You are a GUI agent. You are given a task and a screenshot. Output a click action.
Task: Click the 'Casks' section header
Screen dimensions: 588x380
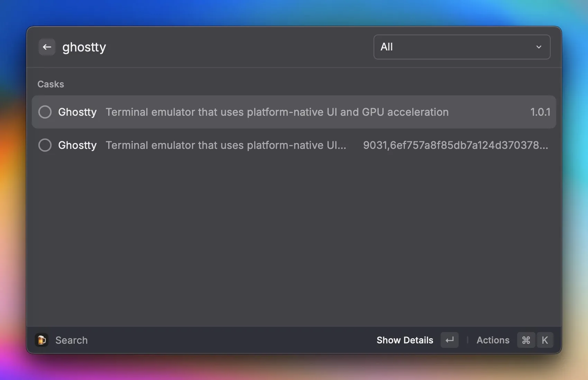point(50,84)
